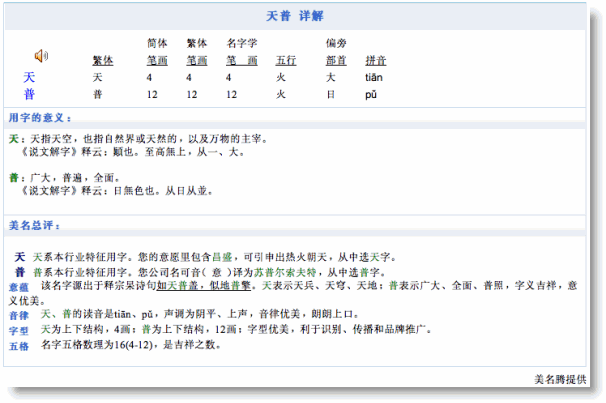Click the 意蕴 label
This screenshot has width=606, height=403.
[x=19, y=286]
